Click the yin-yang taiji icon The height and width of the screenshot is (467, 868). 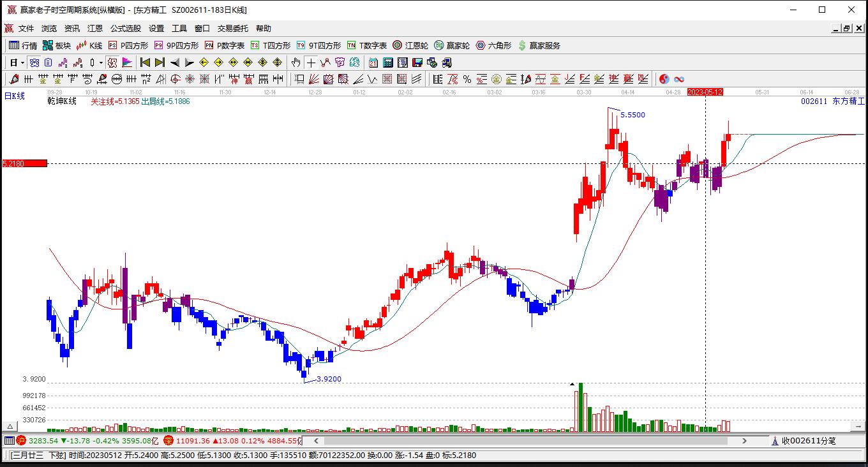click(x=664, y=79)
